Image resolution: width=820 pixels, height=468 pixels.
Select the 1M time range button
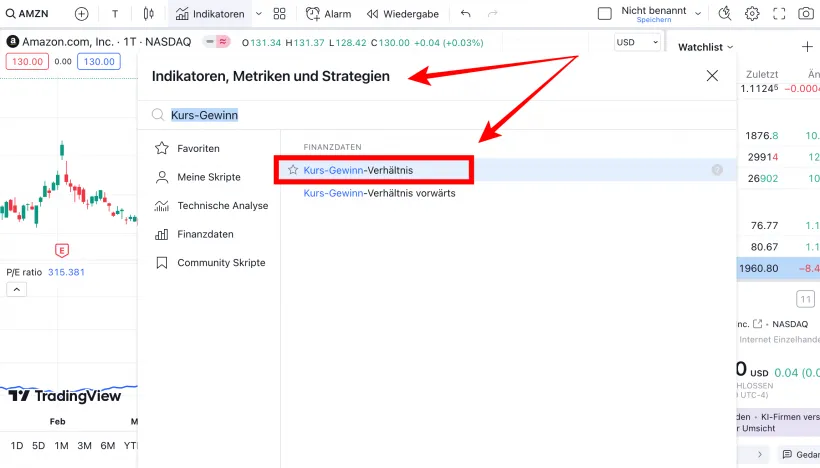(x=62, y=446)
